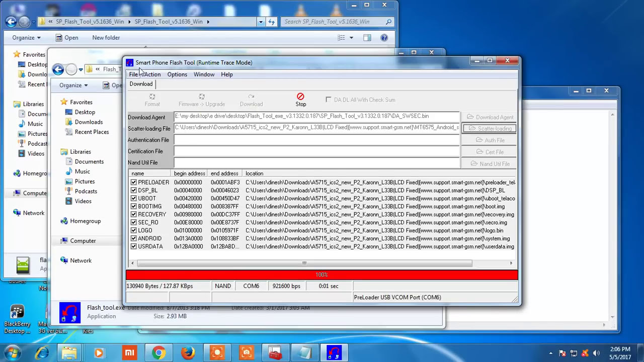644x362 pixels.
Task: Open the Action menu
Action: 152,74
